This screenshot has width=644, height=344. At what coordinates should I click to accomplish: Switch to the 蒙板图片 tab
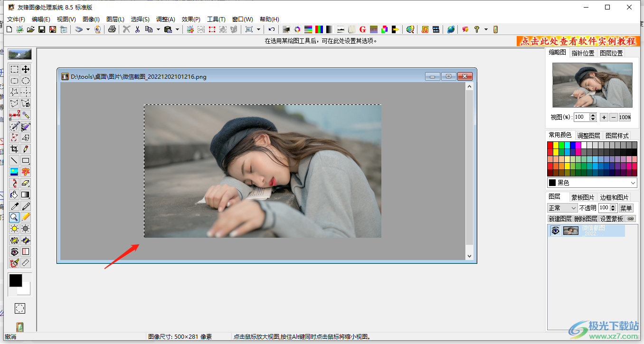[583, 197]
